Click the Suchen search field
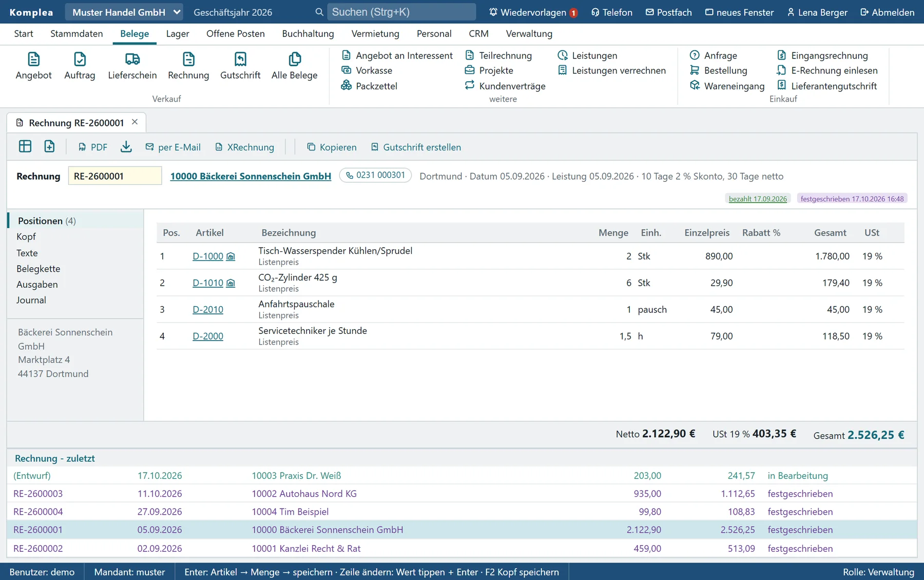 pos(402,12)
